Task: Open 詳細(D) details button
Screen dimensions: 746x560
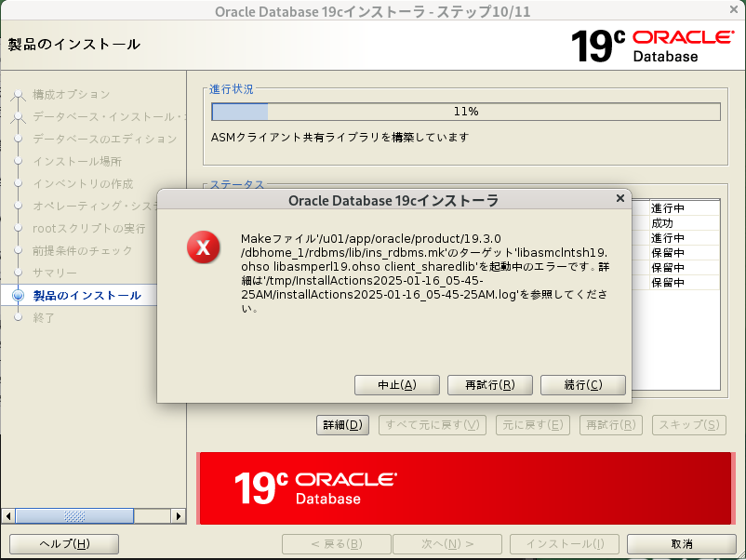Action: (x=342, y=425)
